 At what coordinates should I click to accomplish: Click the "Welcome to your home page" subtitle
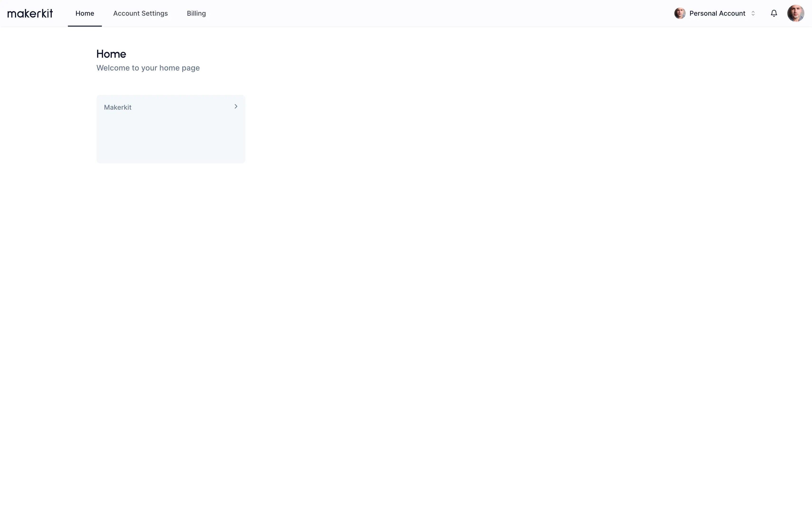pyautogui.click(x=148, y=68)
